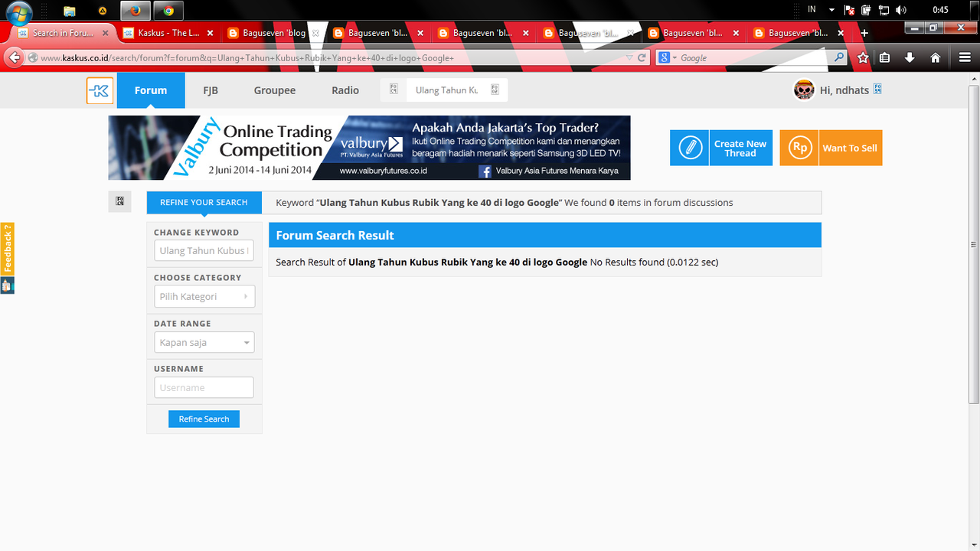Open the Feedback ? side tab

[x=7, y=249]
